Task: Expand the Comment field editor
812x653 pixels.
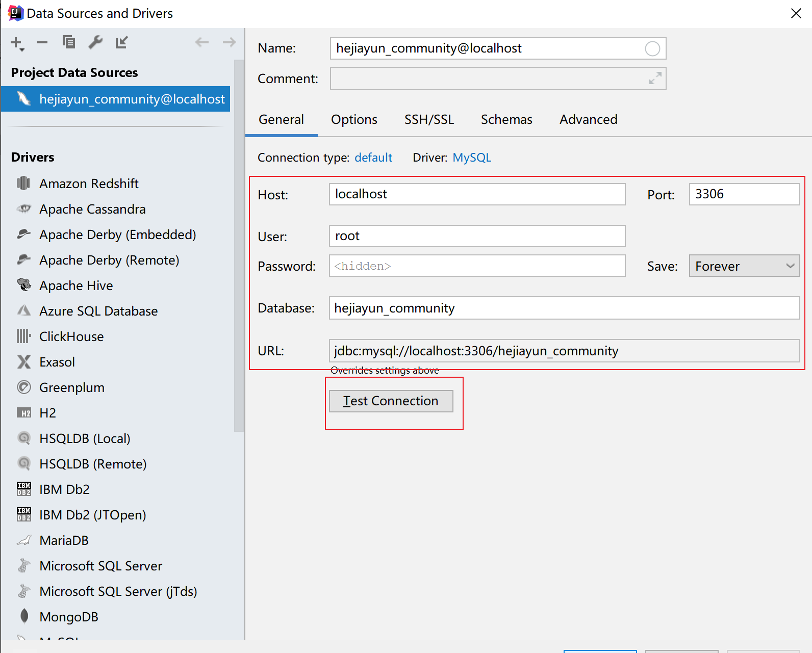Action: point(655,78)
